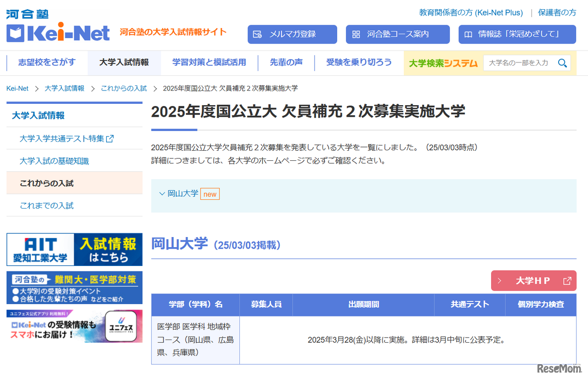This screenshot has height=379, width=588.
Task: Switch to the 先輩の声 navigation tab
Action: point(286,63)
